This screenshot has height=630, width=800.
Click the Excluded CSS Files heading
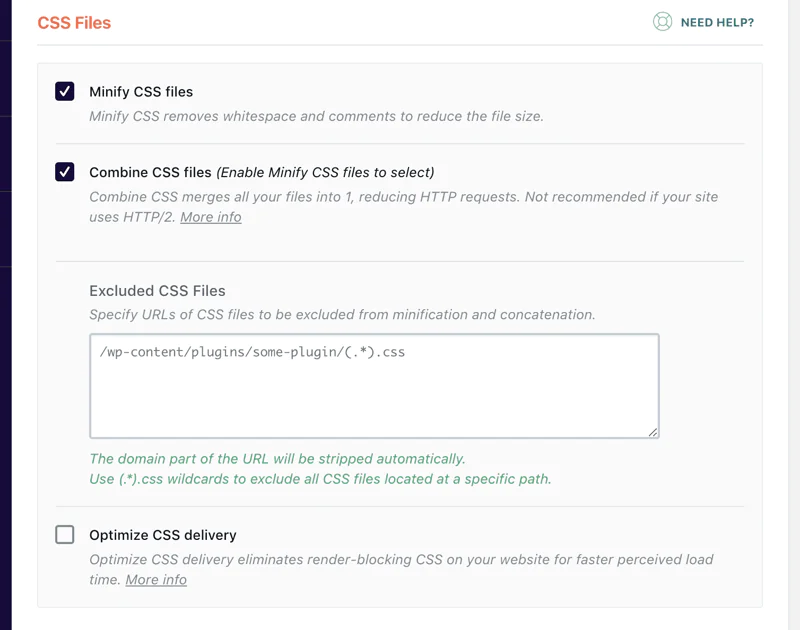click(x=157, y=291)
